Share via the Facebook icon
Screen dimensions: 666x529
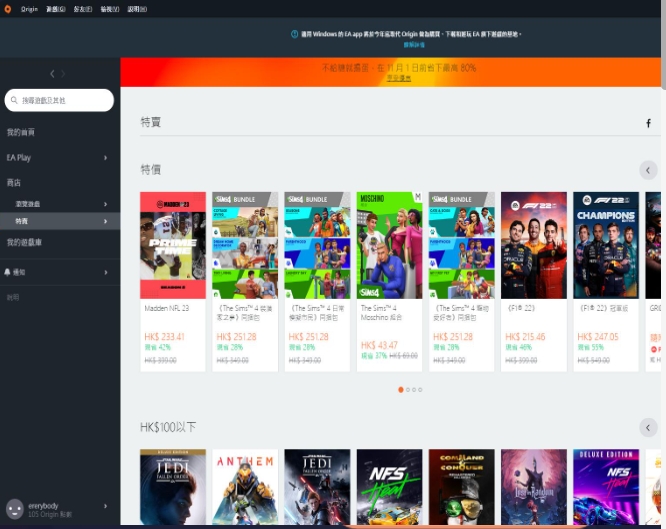[648, 123]
